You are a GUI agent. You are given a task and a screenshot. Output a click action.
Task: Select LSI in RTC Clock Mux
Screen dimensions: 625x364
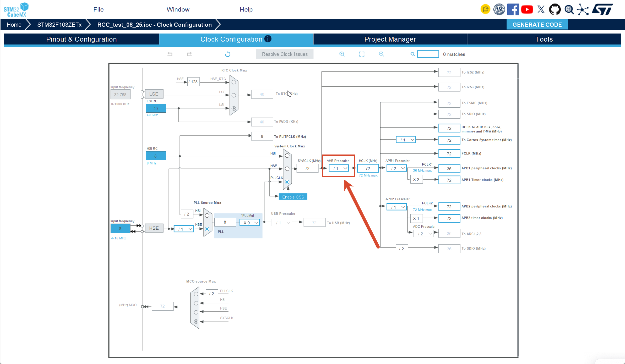click(x=234, y=108)
